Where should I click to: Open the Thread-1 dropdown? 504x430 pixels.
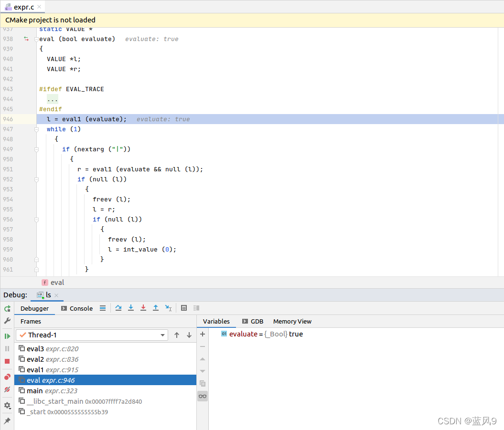tap(162, 336)
